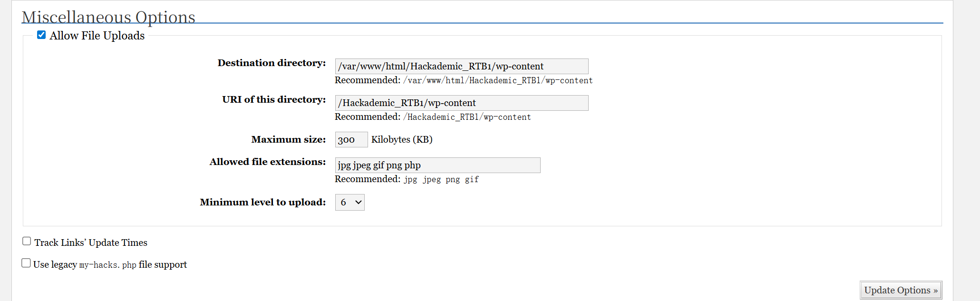Open the Minimum level to upload dropdown

point(349,202)
